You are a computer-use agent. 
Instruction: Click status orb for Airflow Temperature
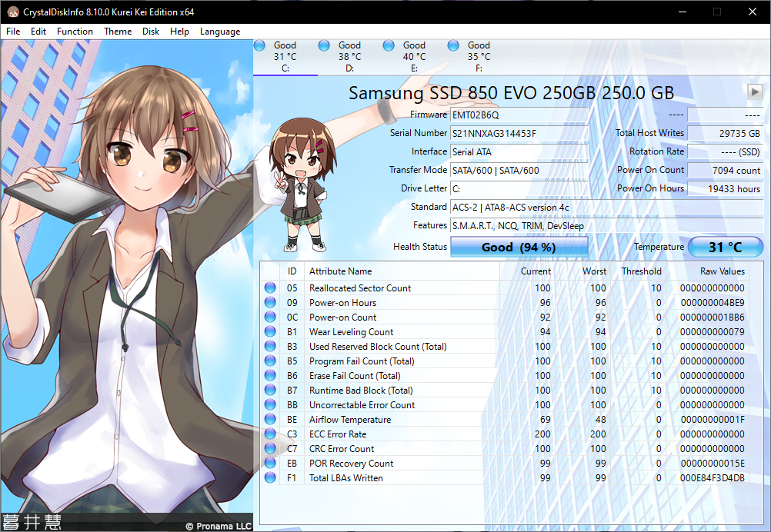coord(270,420)
